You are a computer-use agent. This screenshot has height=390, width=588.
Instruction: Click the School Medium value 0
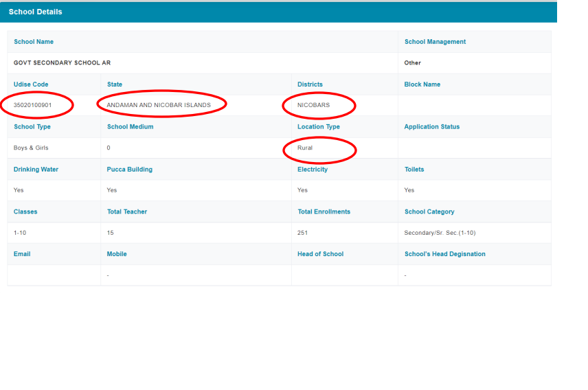pyautogui.click(x=109, y=148)
